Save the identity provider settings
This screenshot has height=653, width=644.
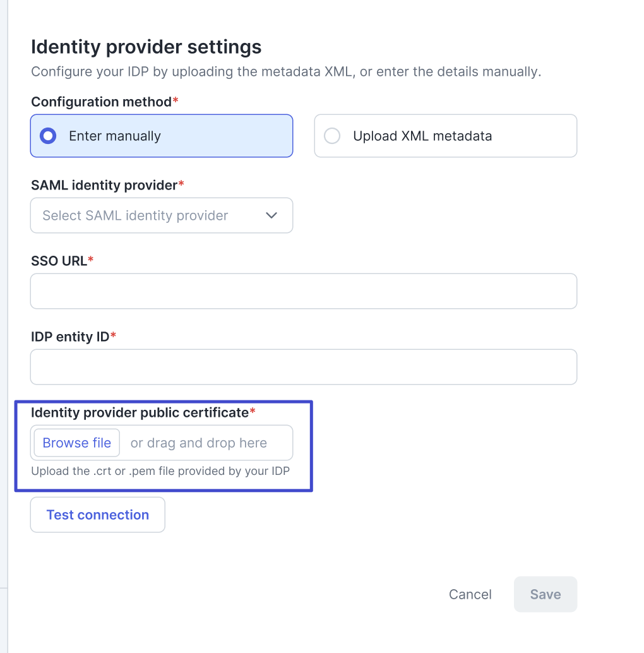coord(545,594)
